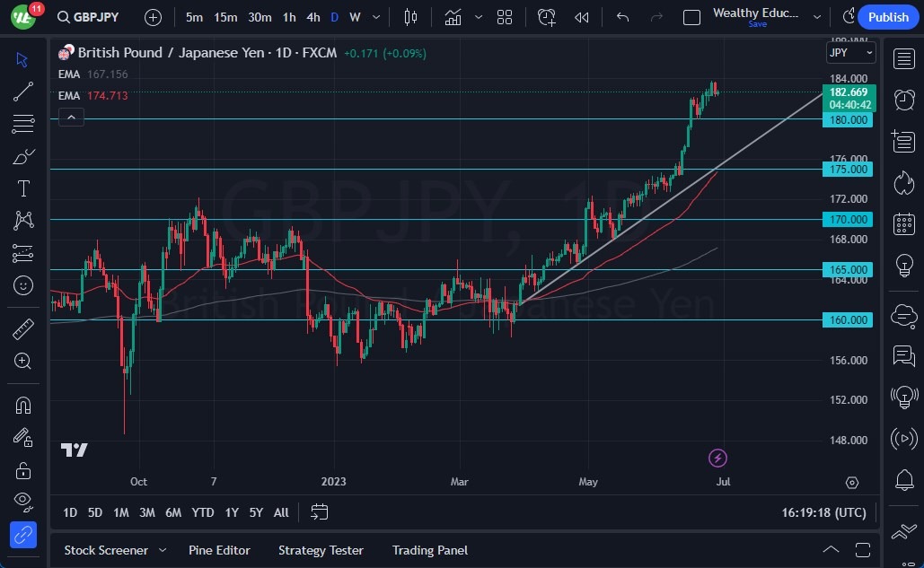The width and height of the screenshot is (924, 568).
Task: Expand the Stock Screener dropdown arrow
Action: coord(163,550)
